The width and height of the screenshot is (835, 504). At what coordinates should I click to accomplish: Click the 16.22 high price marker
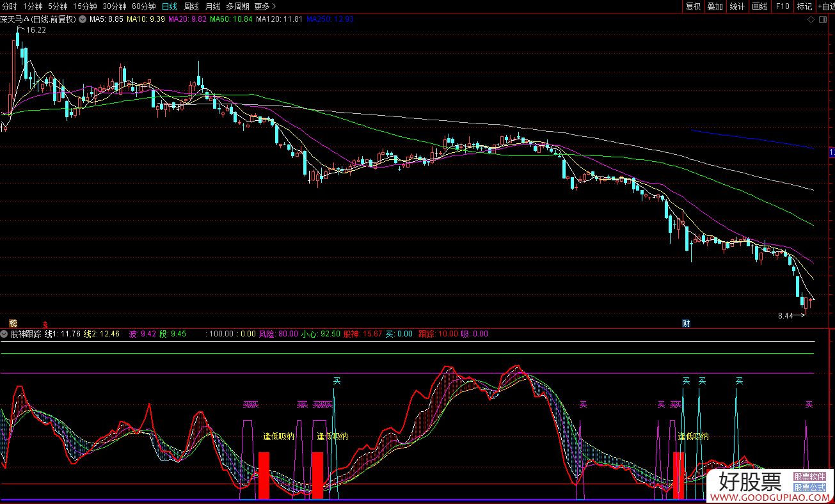coord(36,30)
